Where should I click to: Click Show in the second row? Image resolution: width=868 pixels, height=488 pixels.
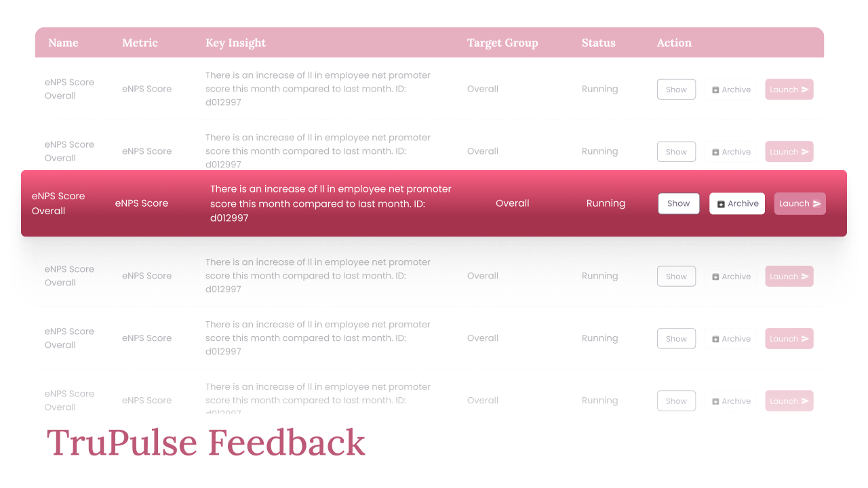coord(676,152)
